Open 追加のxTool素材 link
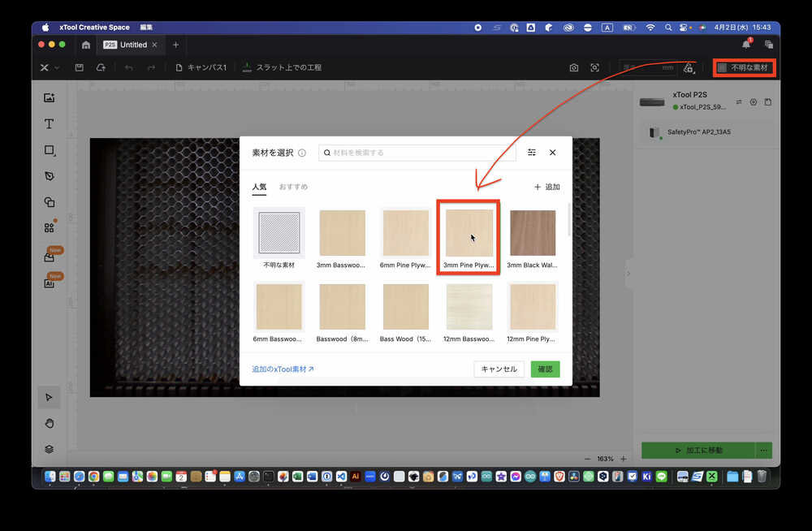 click(x=283, y=369)
